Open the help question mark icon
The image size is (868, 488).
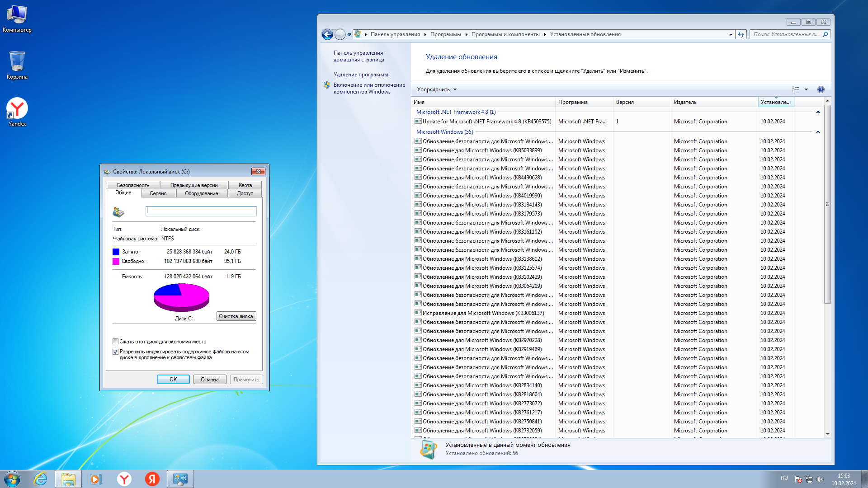pos(821,89)
